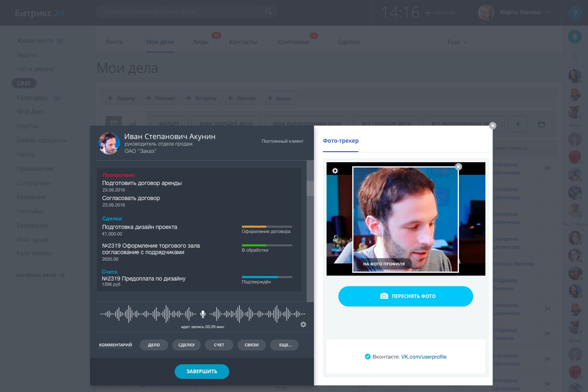Select CRM in the sidebar

coord(24,83)
